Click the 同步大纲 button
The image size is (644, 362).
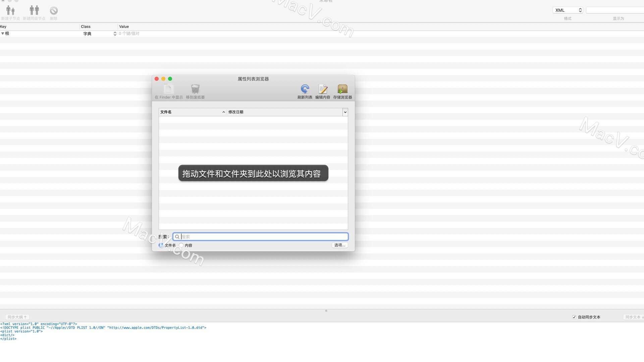pos(17,317)
